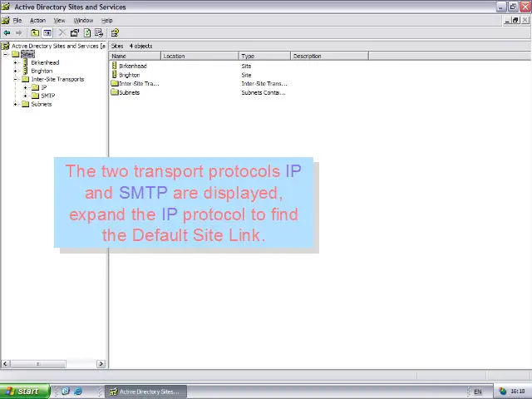Click the 'Inter-Site Trans...' type cell
Viewport: 532px width, 399px height.
click(264, 83)
